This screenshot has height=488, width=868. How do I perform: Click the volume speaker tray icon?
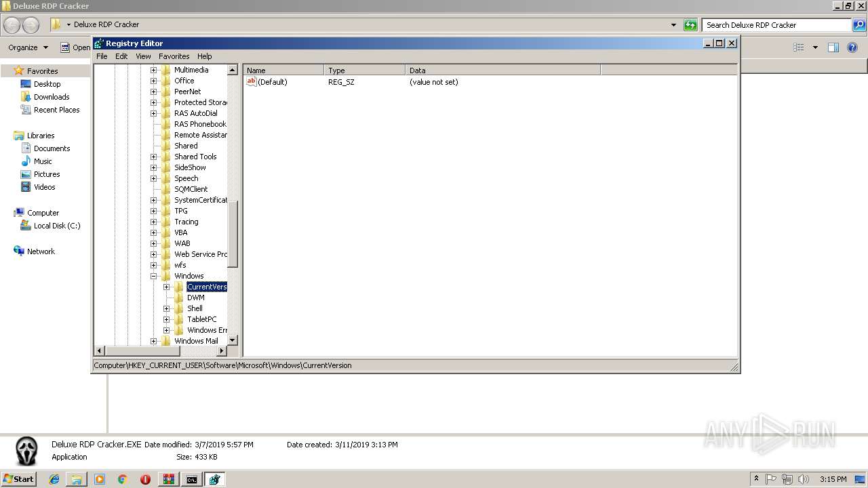click(803, 479)
